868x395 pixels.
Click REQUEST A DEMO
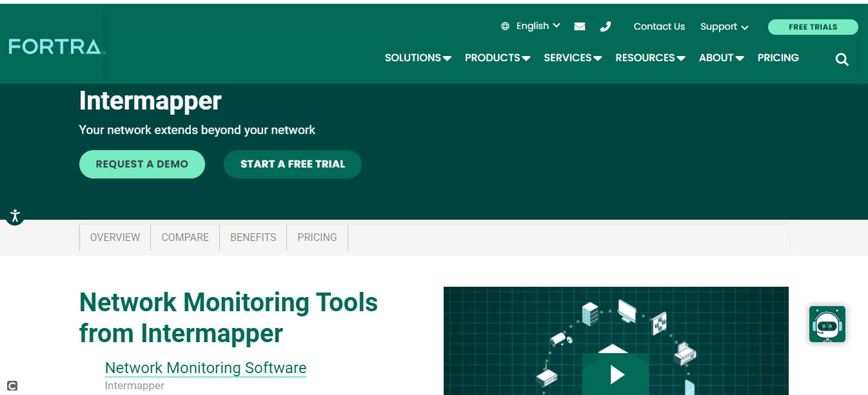pyautogui.click(x=142, y=164)
